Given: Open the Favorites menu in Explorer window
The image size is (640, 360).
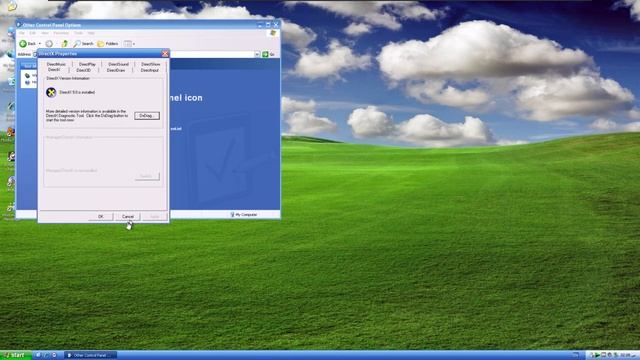Looking at the screenshot, I should point(61,33).
